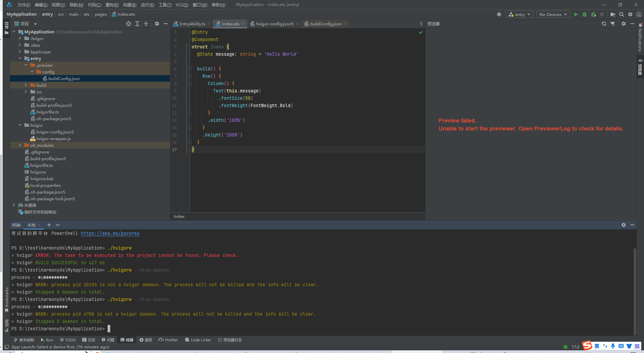Hide the terminal panel with dash icon
Image resolution: width=644 pixels, height=353 pixels.
point(632,225)
